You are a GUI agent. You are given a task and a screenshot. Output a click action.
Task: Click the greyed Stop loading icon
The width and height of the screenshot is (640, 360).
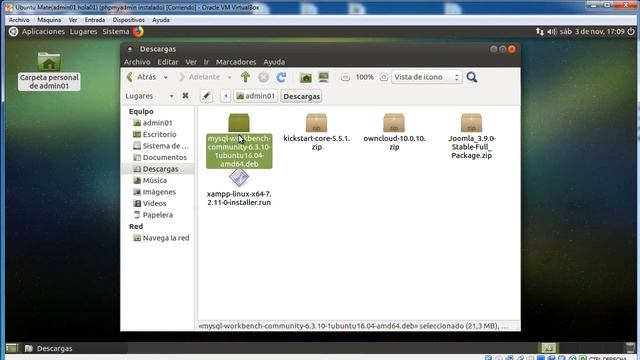coord(263,77)
